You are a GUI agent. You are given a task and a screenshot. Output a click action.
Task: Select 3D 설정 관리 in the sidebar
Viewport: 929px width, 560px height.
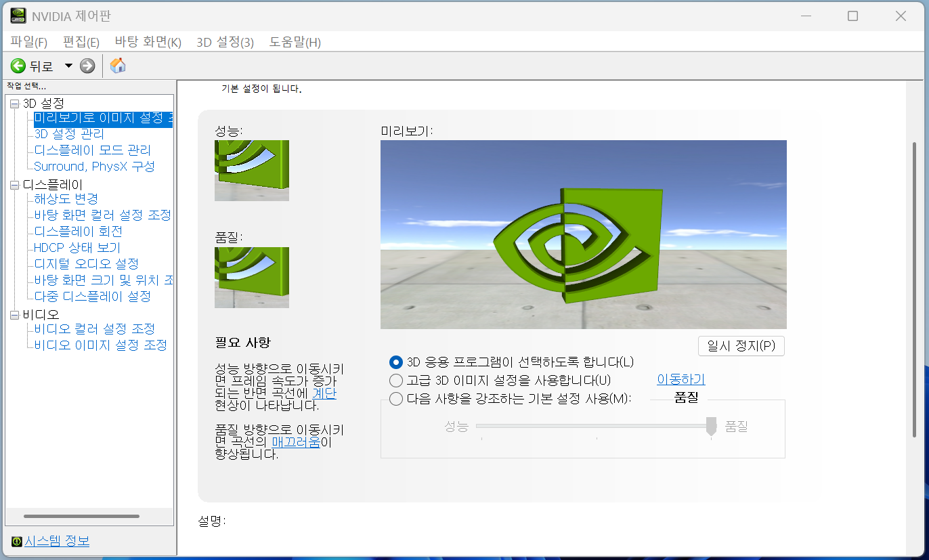71,133
